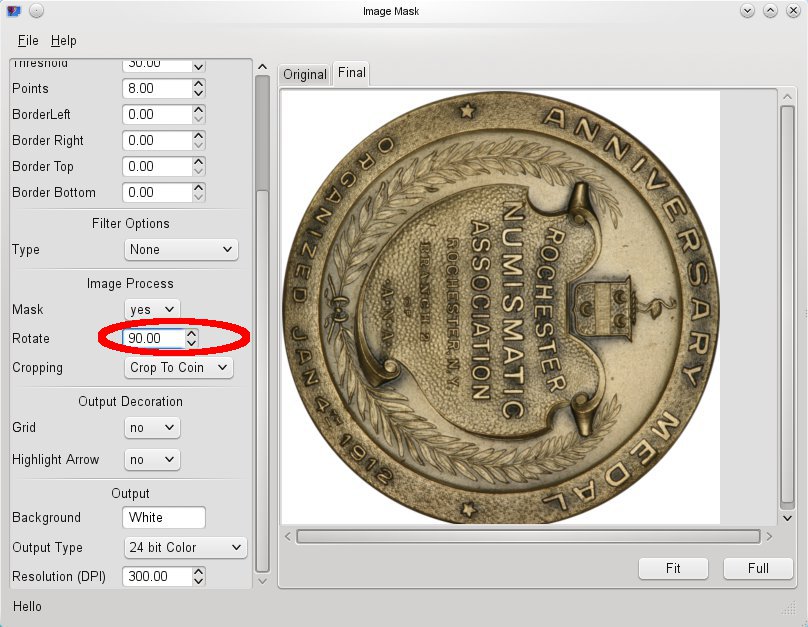Open the Help menu
808x627 pixels.
coord(63,40)
